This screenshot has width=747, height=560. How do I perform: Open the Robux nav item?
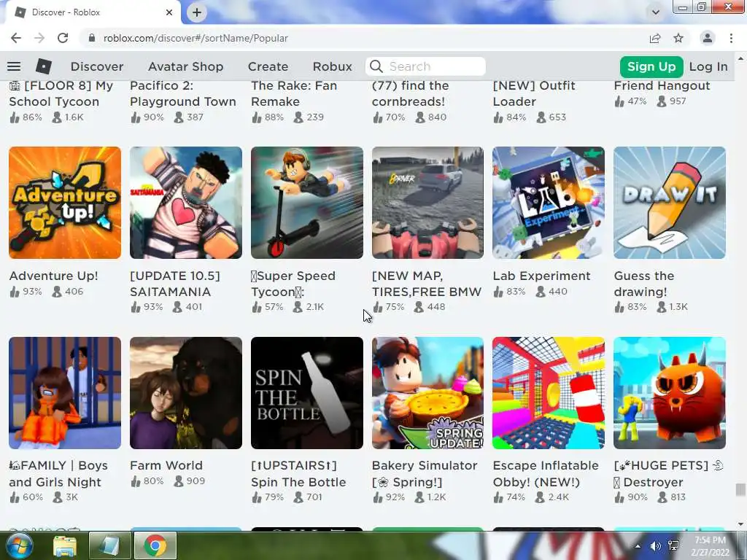click(332, 66)
